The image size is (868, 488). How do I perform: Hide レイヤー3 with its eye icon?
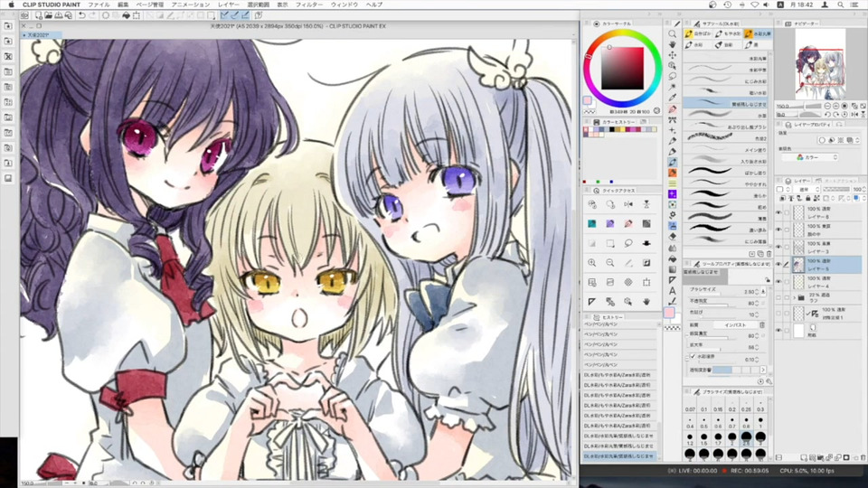coord(778,247)
